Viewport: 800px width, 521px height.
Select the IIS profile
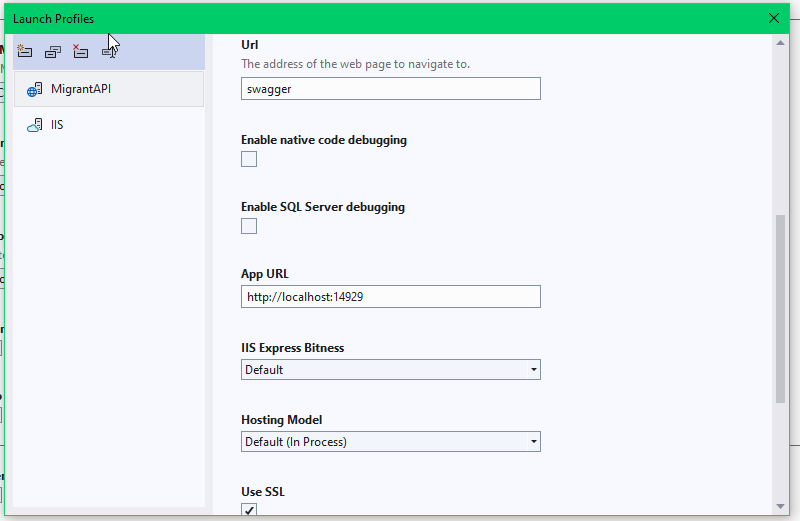click(109, 125)
